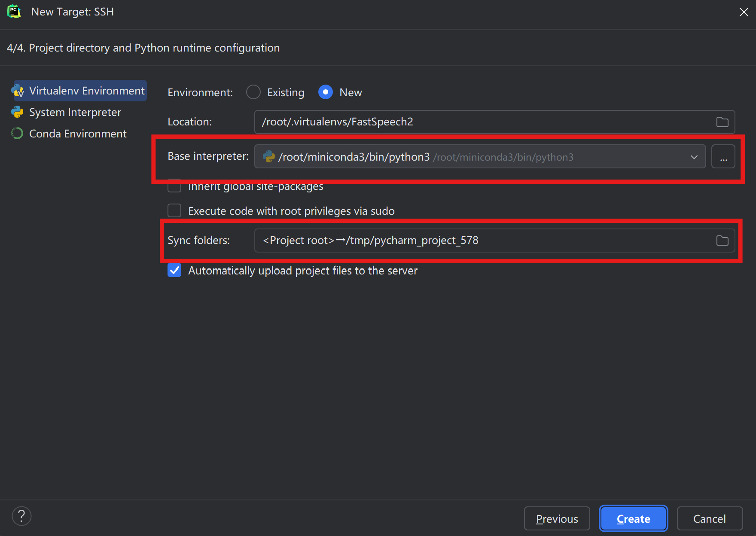Image resolution: width=756 pixels, height=536 pixels.
Task: Enable Inherit global site-packages checkbox
Action: click(x=174, y=186)
